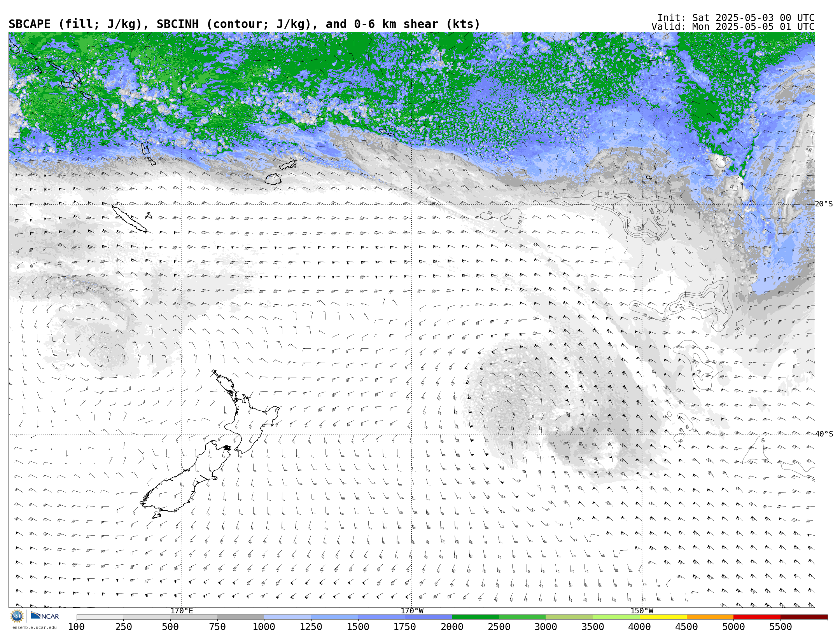
Task: Click the colorbar label 100
Action: pyautogui.click(x=76, y=627)
